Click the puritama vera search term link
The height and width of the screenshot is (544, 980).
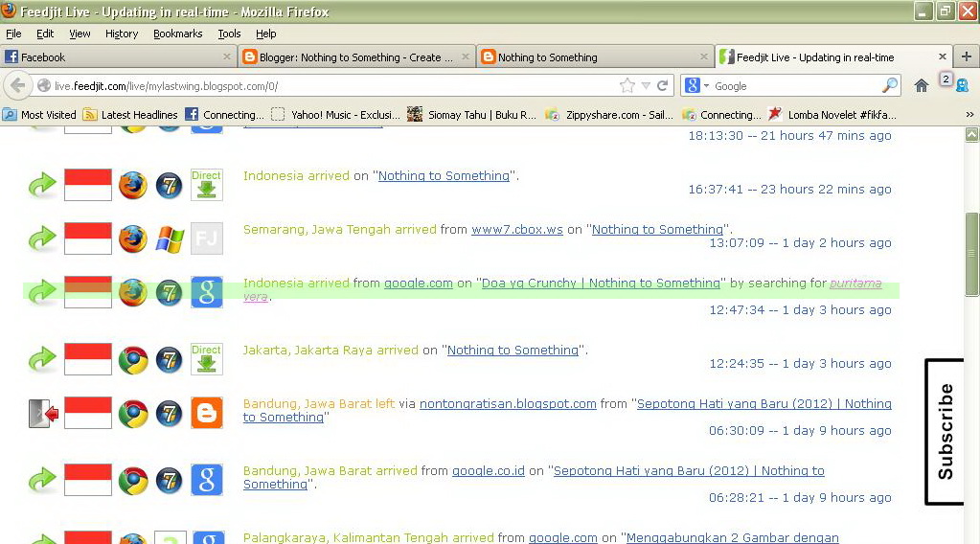[855, 283]
